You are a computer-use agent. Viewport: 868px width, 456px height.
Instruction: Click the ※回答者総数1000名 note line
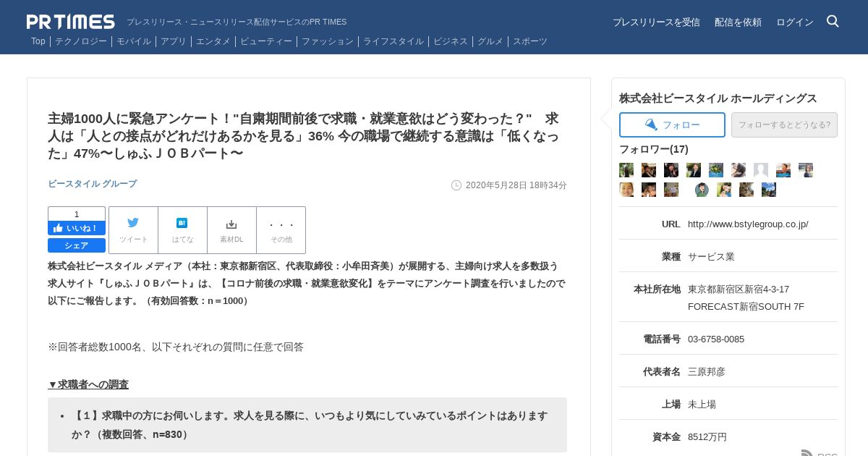pos(176,347)
